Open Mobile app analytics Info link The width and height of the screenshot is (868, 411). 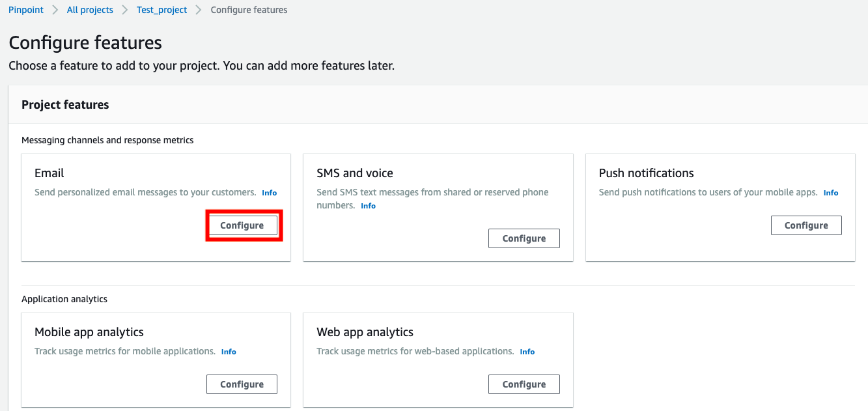pos(229,352)
